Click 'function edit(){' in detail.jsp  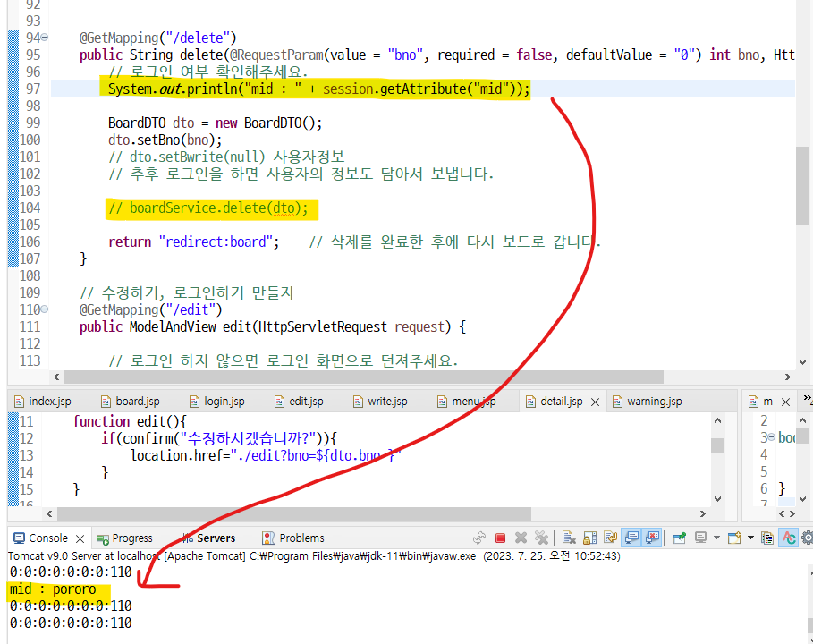point(130,421)
